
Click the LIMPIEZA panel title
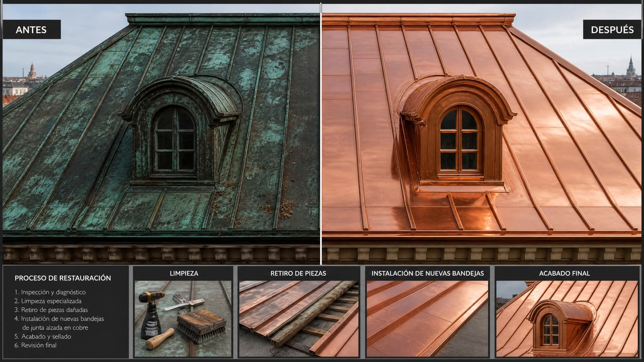184,273
